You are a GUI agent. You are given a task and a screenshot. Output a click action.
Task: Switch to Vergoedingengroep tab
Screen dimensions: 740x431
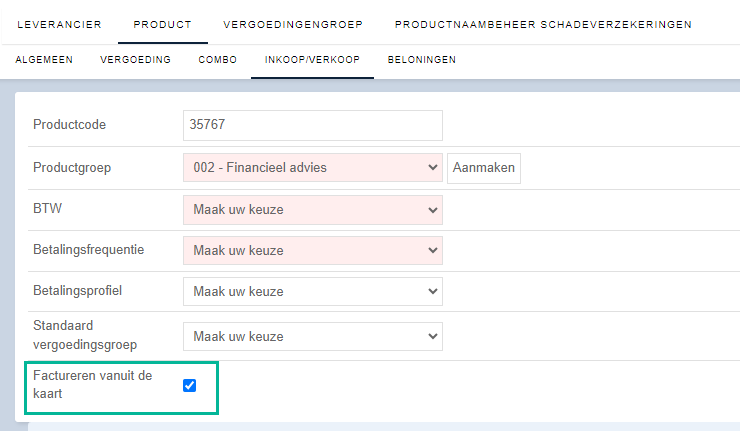click(x=293, y=25)
